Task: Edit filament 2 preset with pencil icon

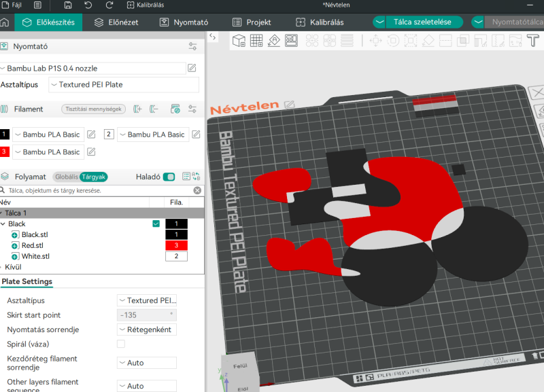Action: click(x=196, y=134)
